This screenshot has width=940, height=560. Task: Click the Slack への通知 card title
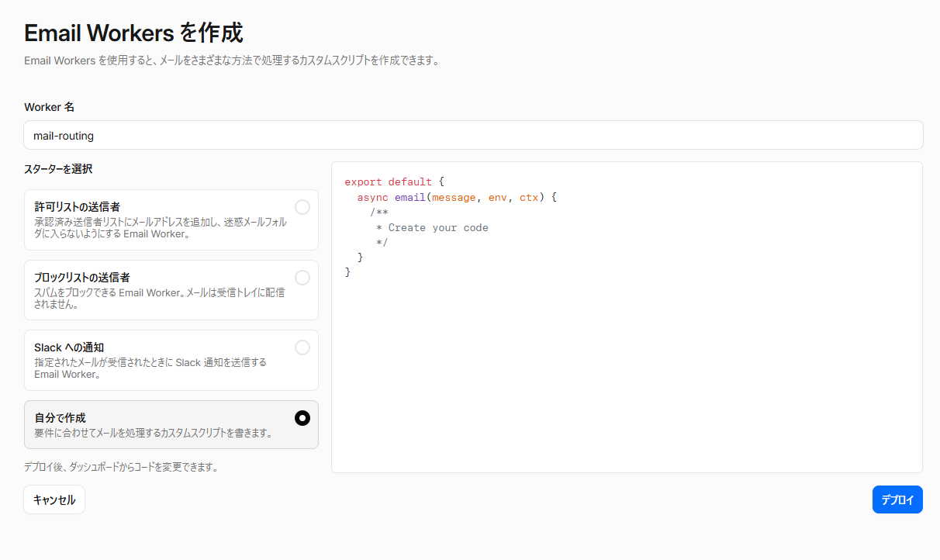(69, 347)
